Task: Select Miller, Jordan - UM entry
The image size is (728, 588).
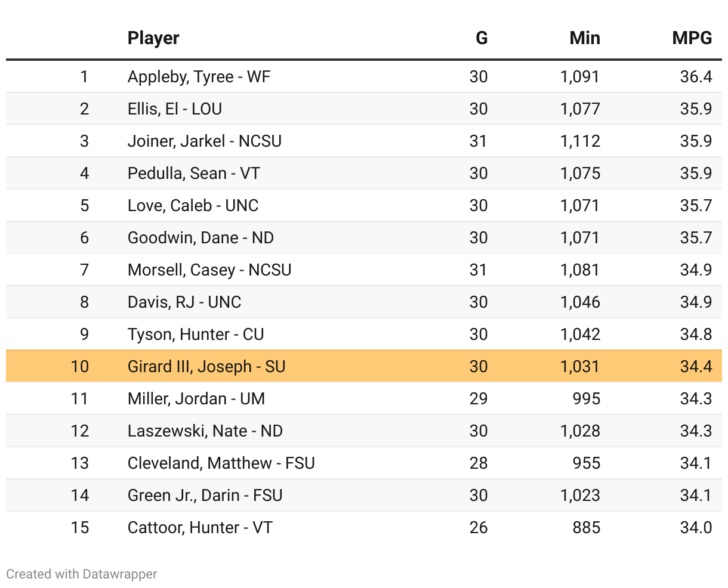Action: [196, 399]
